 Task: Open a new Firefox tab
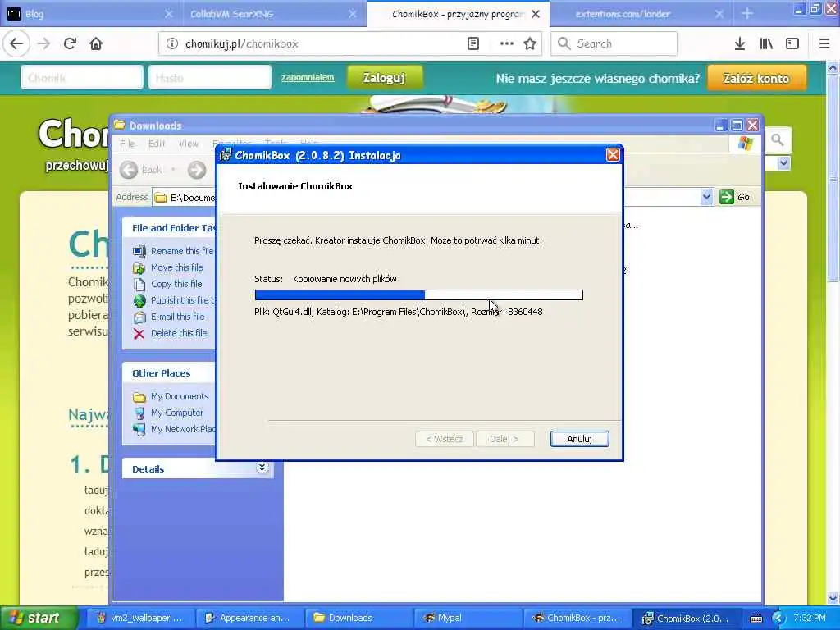point(746,14)
